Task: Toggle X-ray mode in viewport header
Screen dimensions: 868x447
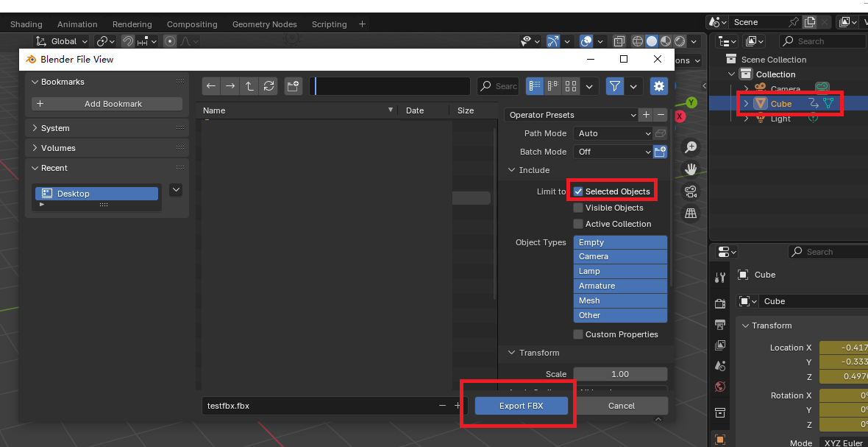Action: [x=619, y=41]
